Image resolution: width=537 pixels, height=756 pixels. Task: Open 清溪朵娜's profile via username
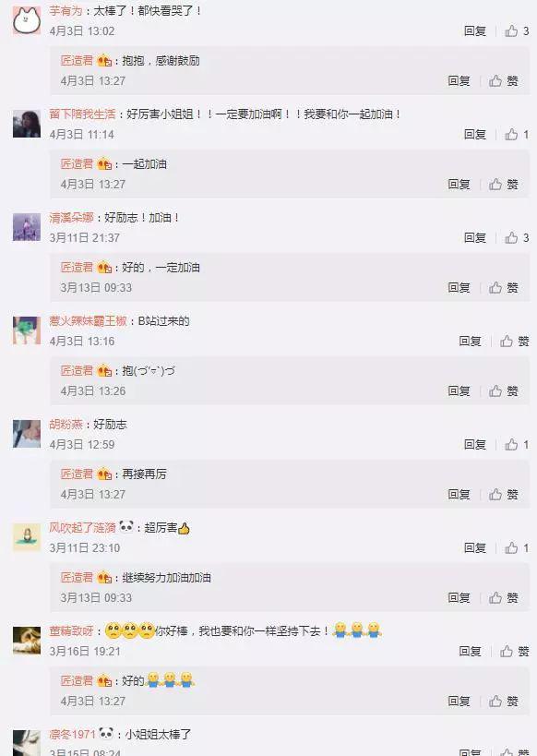point(71,218)
